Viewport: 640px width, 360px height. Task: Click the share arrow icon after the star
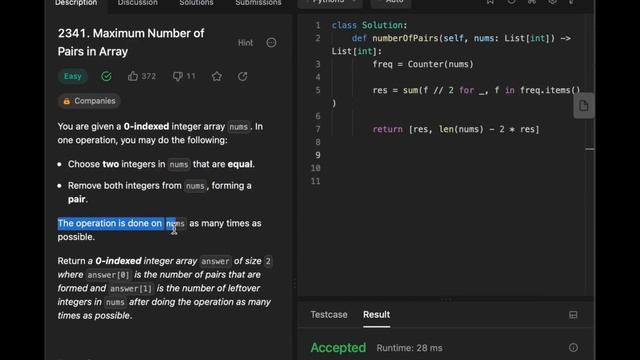pyautogui.click(x=242, y=76)
